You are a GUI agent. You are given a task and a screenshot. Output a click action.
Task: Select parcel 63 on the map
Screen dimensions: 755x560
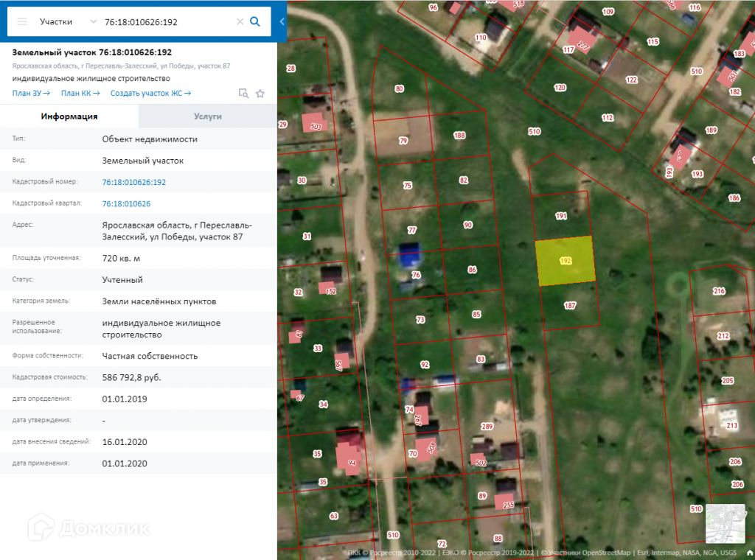pyautogui.click(x=333, y=516)
